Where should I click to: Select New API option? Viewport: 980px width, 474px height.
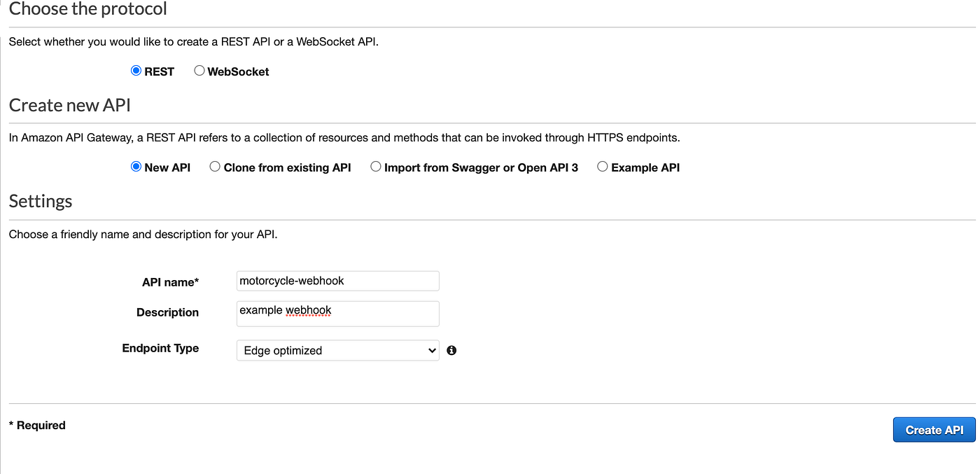[135, 166]
